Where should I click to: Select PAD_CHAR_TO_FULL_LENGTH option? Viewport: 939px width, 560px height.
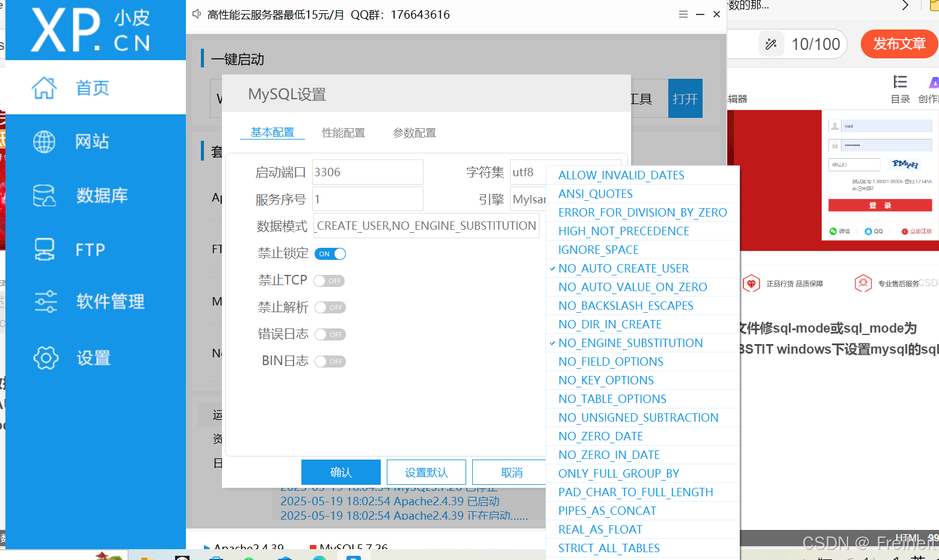point(642,492)
